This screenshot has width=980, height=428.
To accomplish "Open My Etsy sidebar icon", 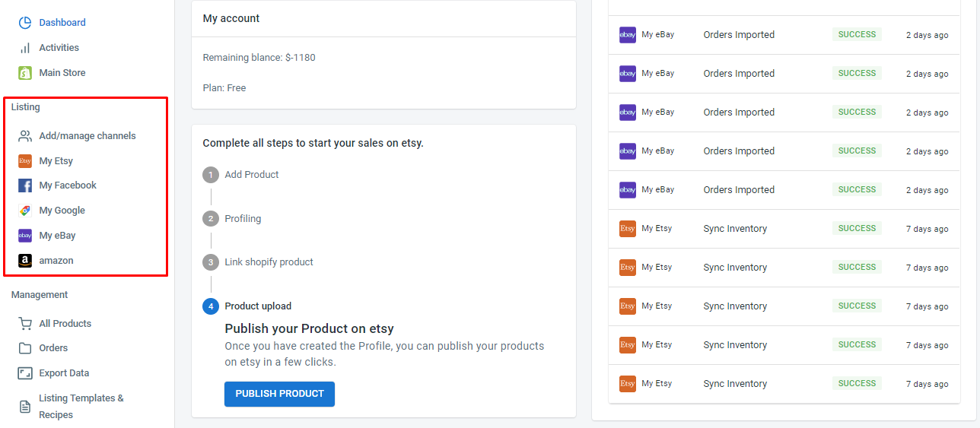I will click(x=25, y=161).
